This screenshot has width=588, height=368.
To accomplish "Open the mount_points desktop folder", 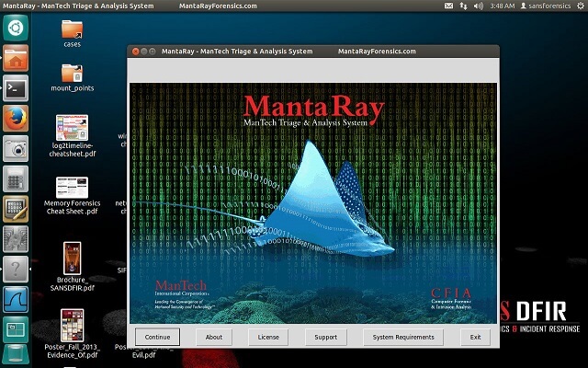I will [x=72, y=75].
